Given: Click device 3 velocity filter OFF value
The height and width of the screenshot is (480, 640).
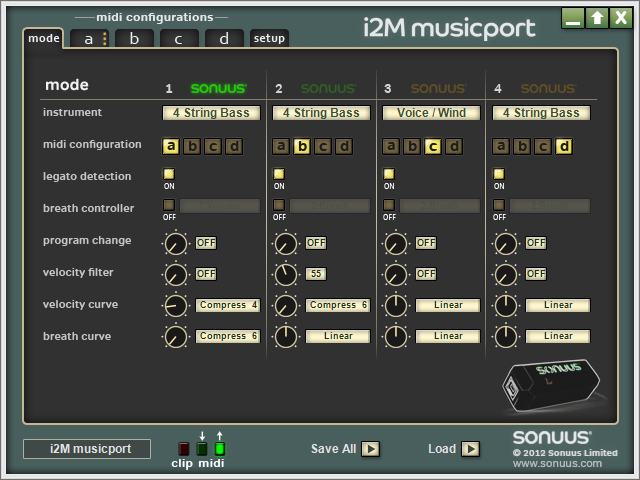Looking at the screenshot, I should tap(426, 274).
